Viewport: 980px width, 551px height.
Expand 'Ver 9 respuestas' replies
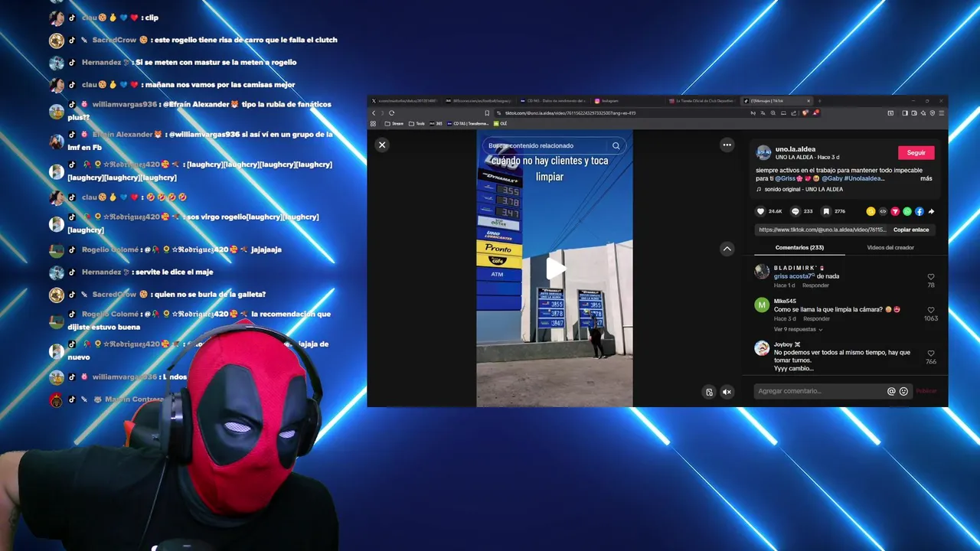pyautogui.click(x=799, y=329)
